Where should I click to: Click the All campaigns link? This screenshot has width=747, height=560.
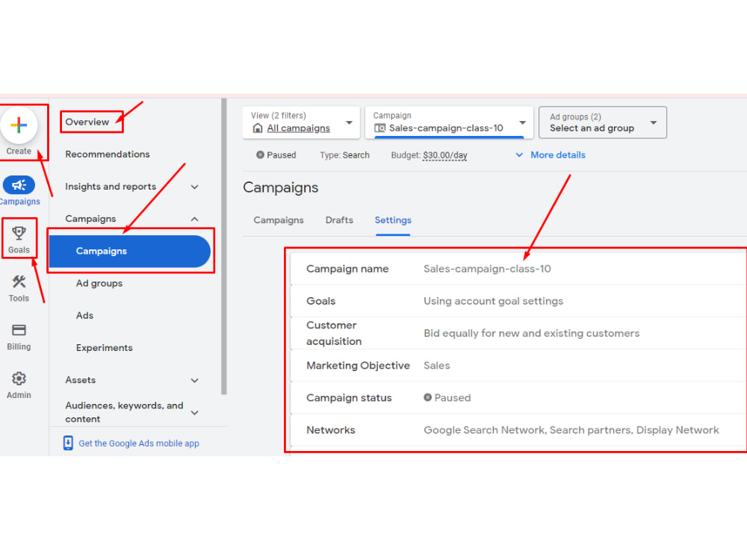click(x=298, y=128)
